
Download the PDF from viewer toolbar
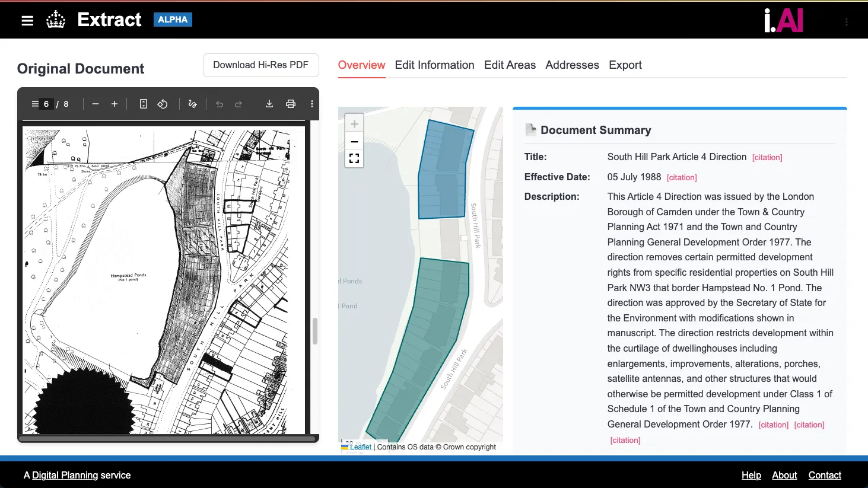tap(269, 104)
